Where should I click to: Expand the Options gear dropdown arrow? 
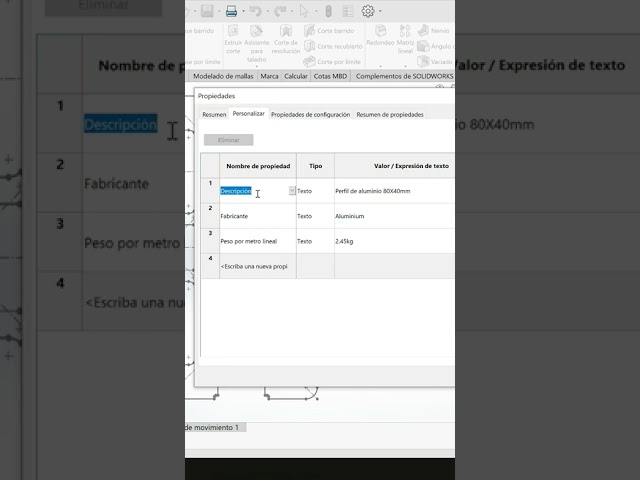380,11
